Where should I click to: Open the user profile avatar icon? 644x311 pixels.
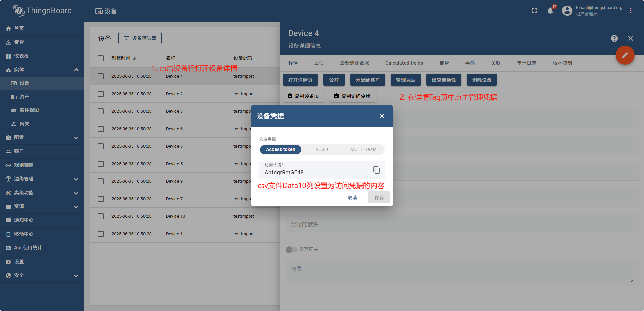[567, 11]
